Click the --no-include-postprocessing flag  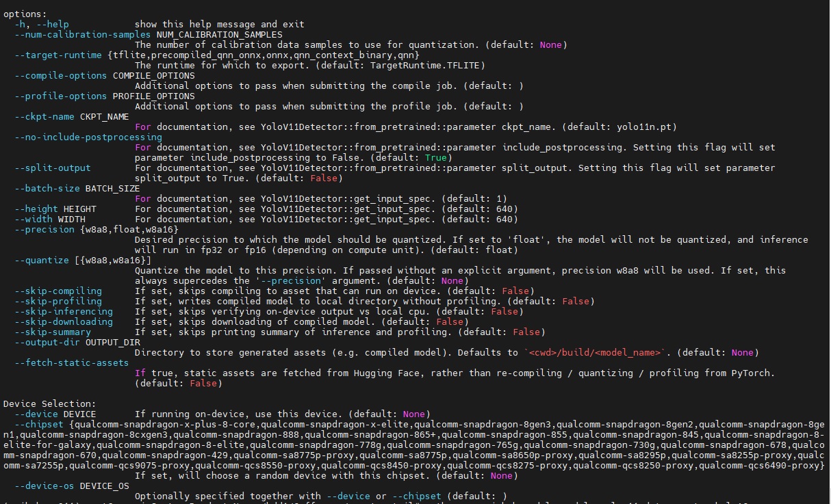(x=88, y=137)
